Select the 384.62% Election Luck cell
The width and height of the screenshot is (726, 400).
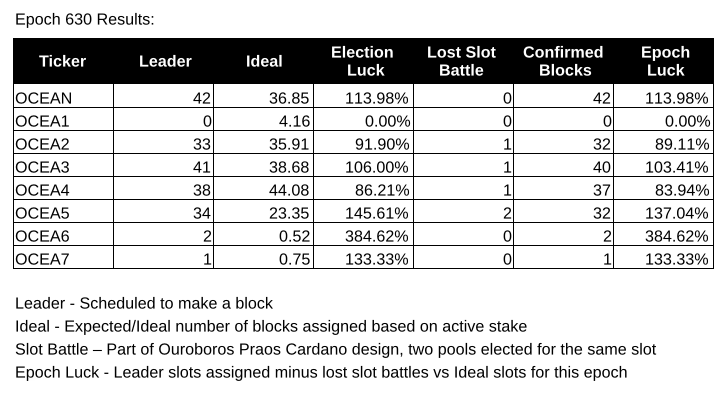pyautogui.click(x=363, y=235)
